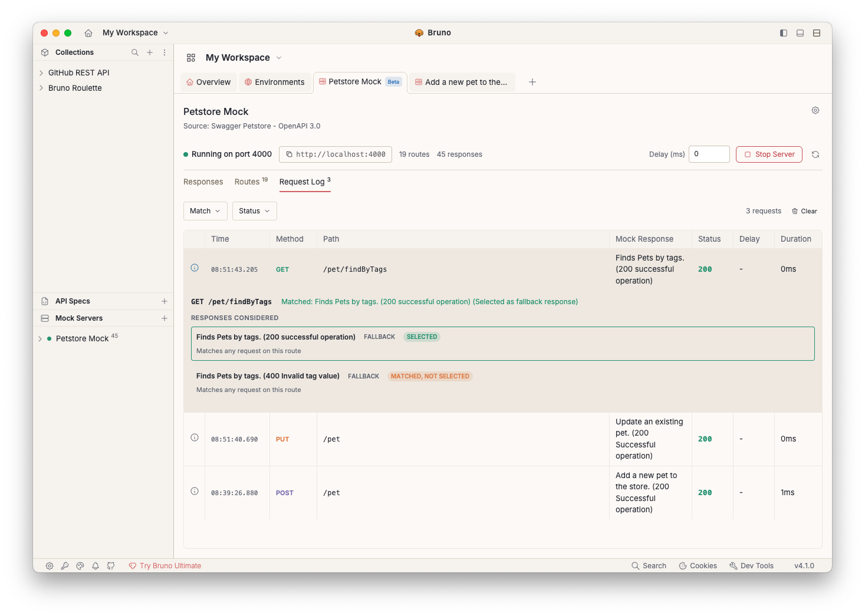Click the 19 routes count text

(415, 154)
